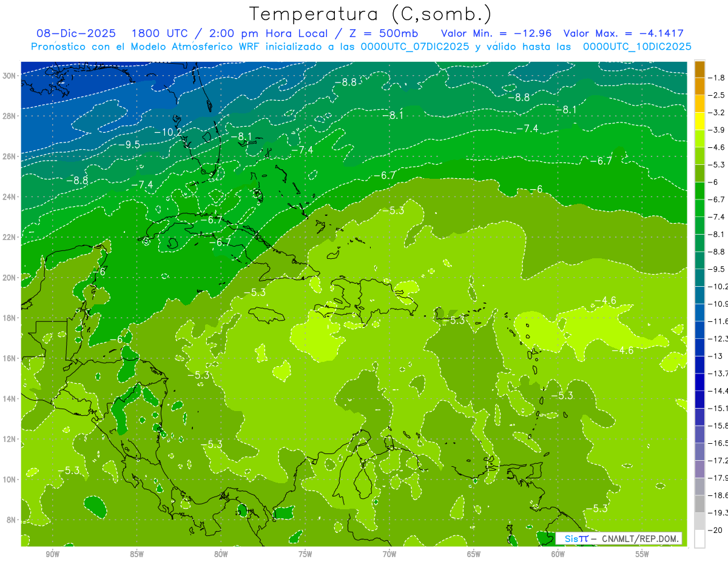728x562 pixels.
Task: Click the '80W' longitude axis label
Action: click(221, 554)
